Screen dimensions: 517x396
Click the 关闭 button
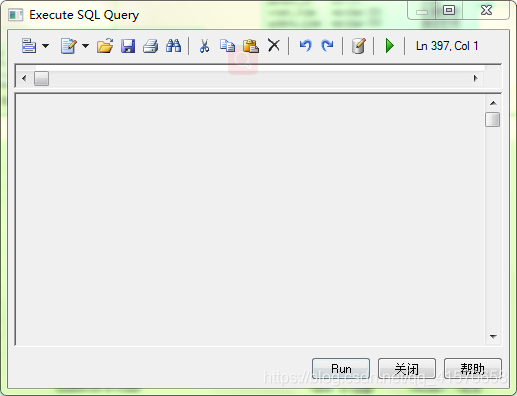[407, 368]
